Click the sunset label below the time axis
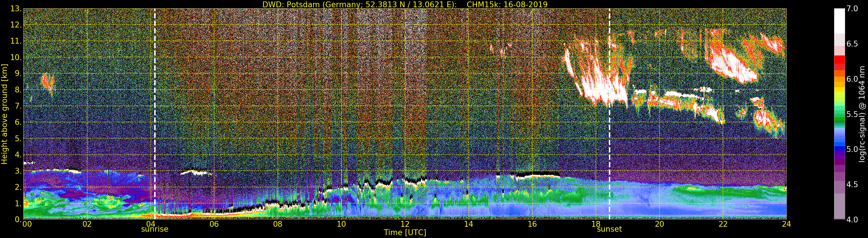 coord(609,229)
